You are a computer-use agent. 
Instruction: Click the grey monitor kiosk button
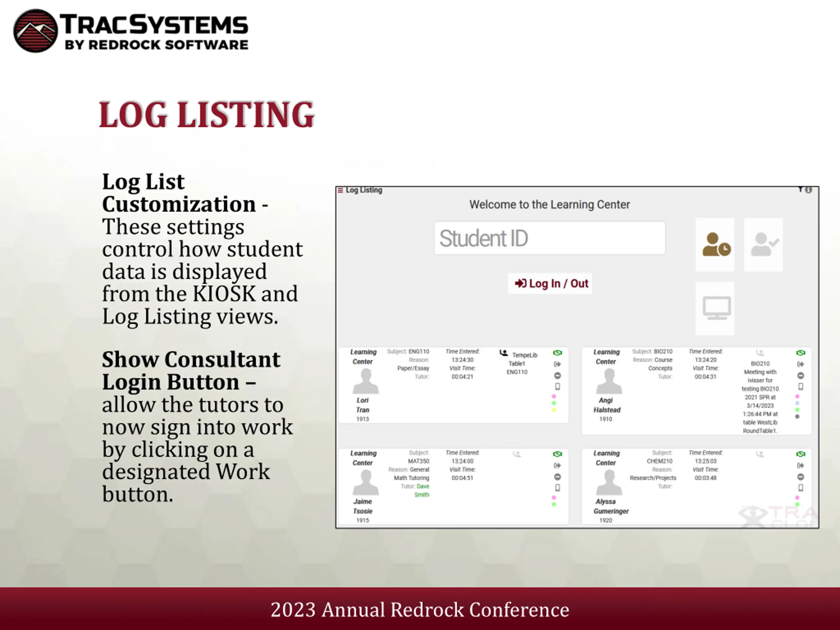point(715,308)
